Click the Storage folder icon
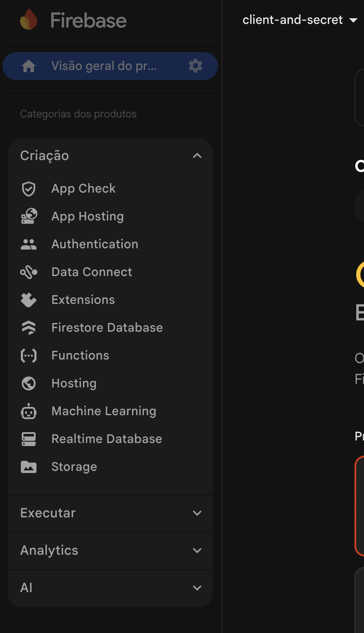 coord(29,467)
